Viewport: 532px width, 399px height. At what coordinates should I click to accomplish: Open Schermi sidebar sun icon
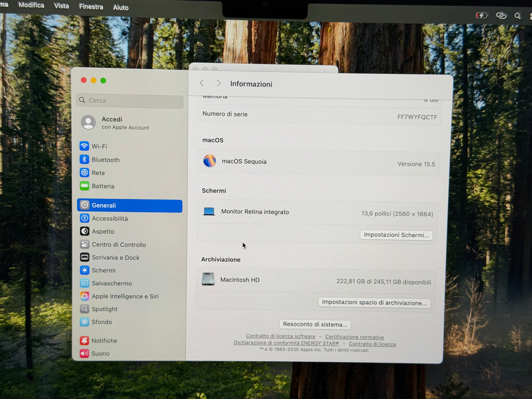pyautogui.click(x=84, y=270)
